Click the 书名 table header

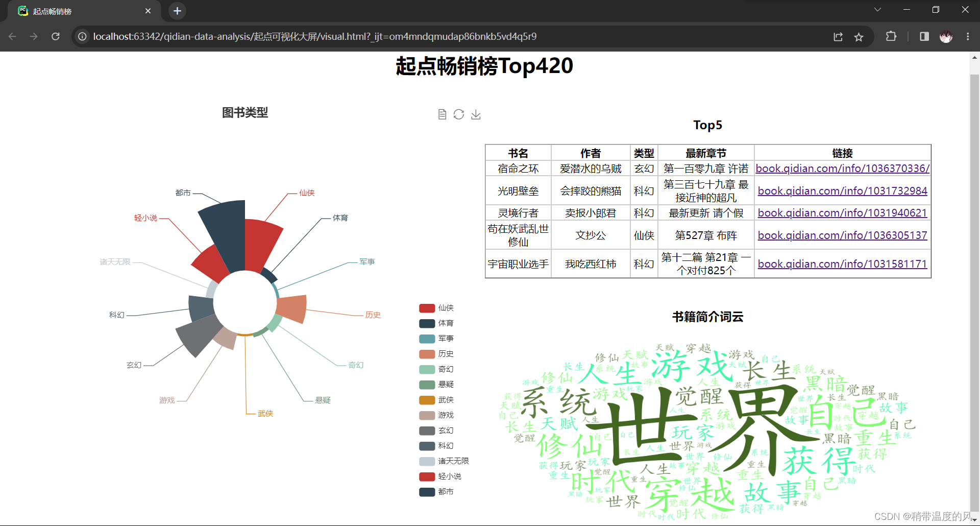pos(518,153)
